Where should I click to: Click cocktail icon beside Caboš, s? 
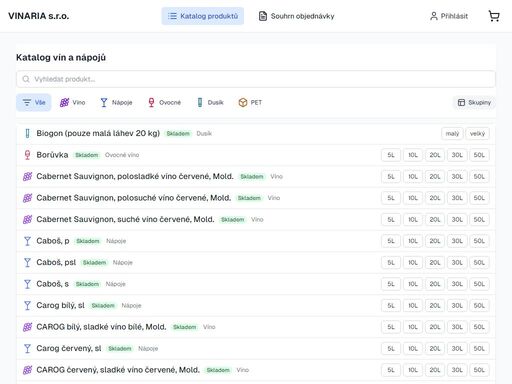click(28, 284)
